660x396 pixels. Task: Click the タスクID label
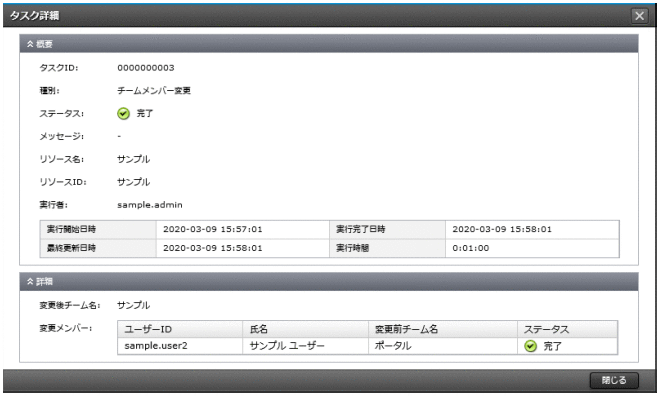(x=59, y=68)
